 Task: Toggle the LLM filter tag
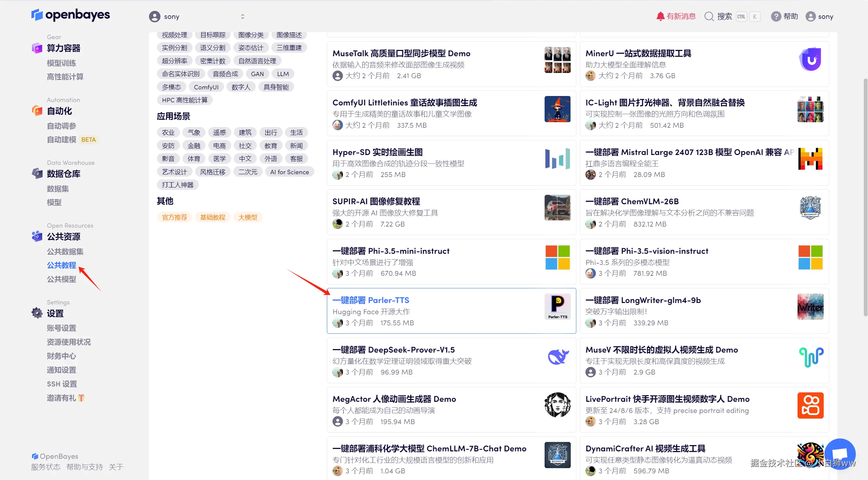coord(283,74)
